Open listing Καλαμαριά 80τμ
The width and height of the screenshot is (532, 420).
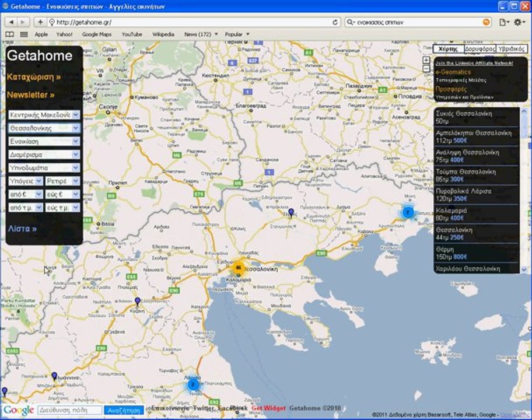click(x=477, y=214)
